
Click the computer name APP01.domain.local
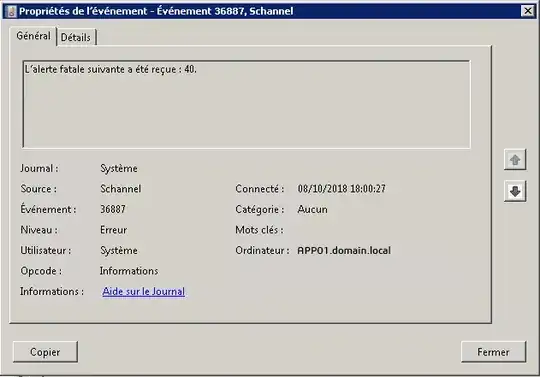pos(344,250)
